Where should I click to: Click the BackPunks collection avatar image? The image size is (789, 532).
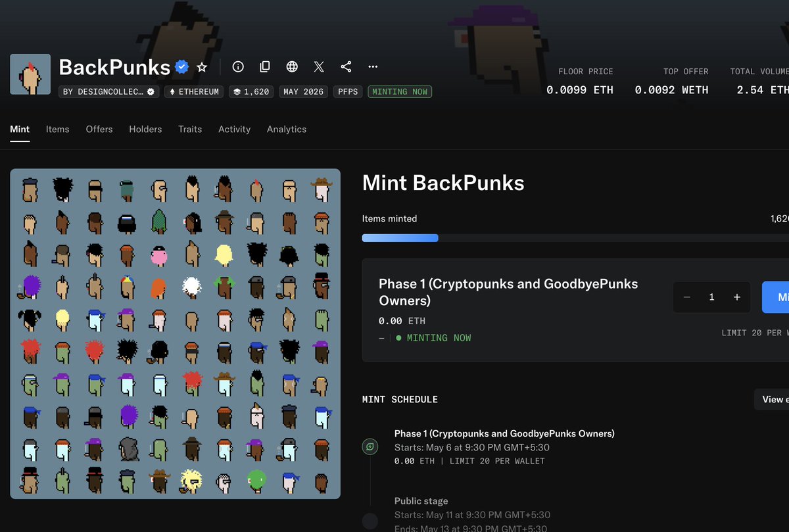pos(30,74)
